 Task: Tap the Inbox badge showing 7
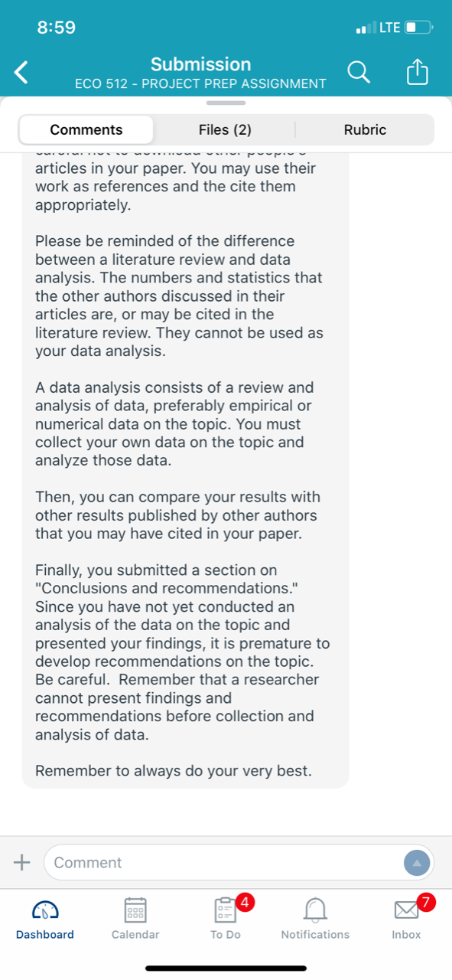click(427, 902)
